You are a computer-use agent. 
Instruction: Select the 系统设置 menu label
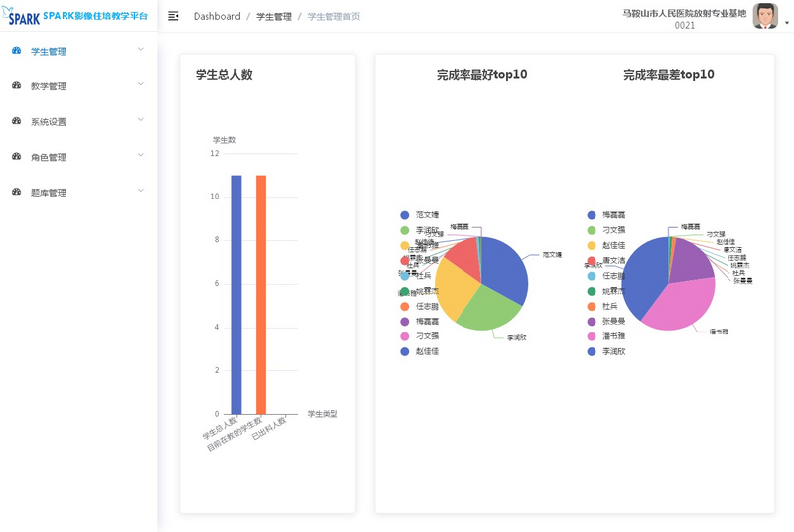pyautogui.click(x=49, y=122)
